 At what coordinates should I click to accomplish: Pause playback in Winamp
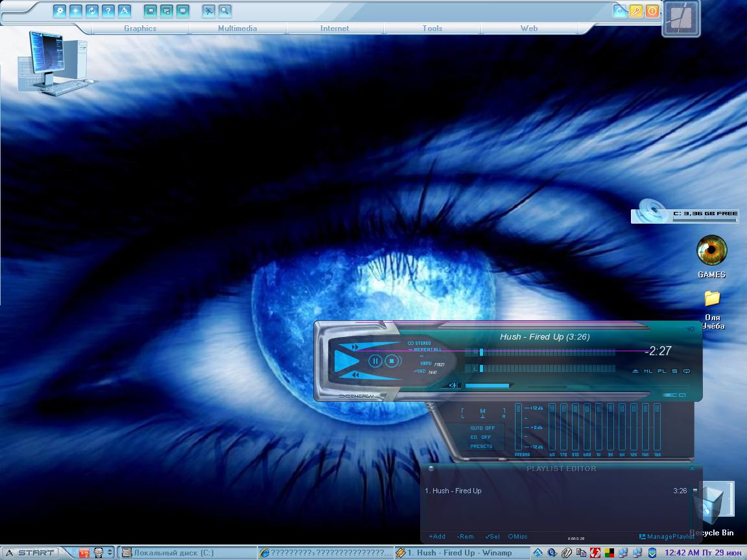(375, 361)
